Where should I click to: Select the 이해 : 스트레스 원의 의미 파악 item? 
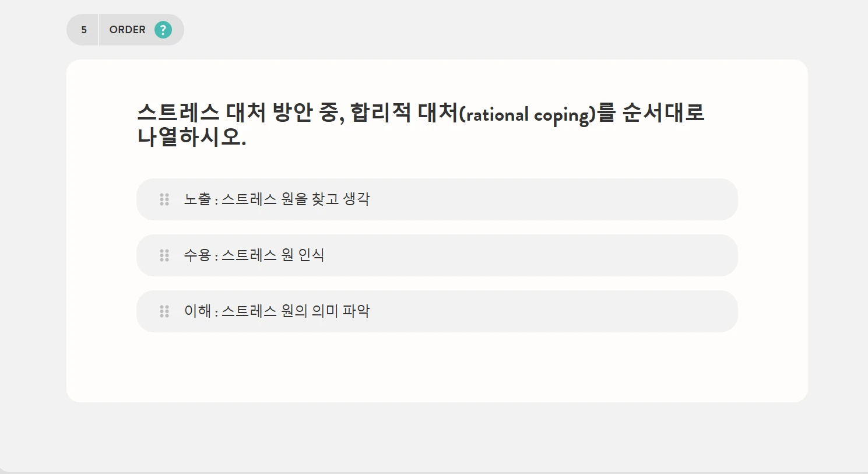point(437,311)
